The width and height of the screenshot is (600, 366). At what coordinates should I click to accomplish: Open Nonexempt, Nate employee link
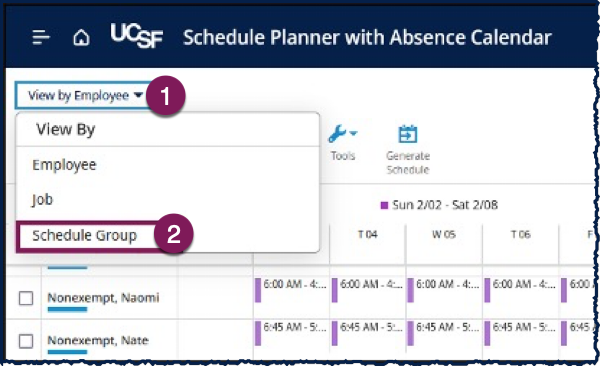(x=98, y=340)
